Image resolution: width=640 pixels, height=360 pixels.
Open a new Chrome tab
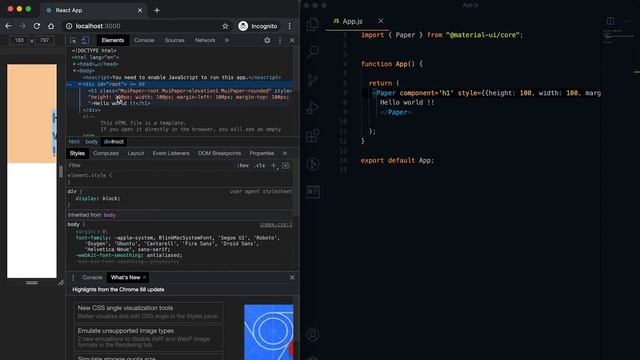coord(157,10)
